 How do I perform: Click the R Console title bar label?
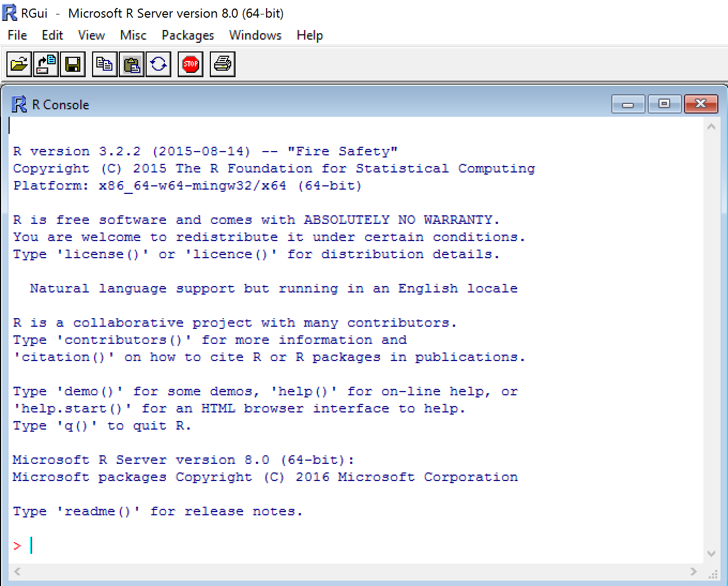coord(60,104)
